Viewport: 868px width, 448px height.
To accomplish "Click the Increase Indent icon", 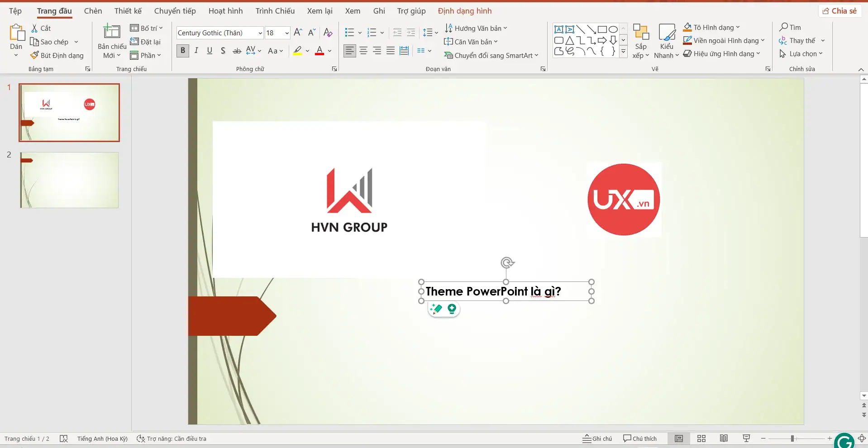I will tap(411, 32).
